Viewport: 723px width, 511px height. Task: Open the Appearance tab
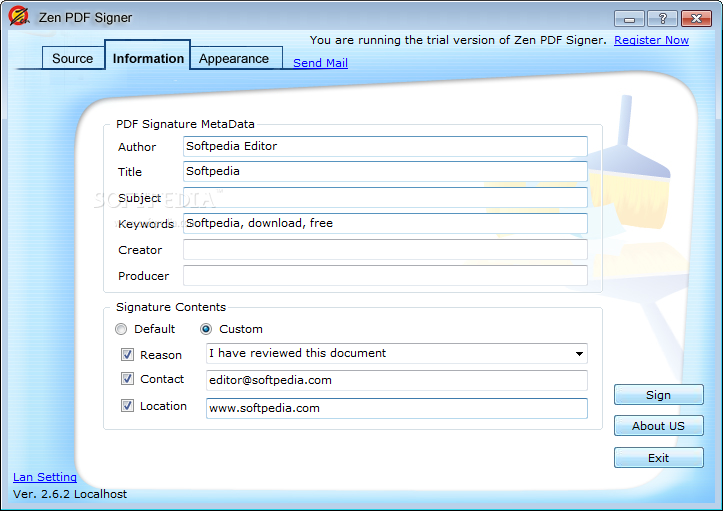[x=234, y=59]
